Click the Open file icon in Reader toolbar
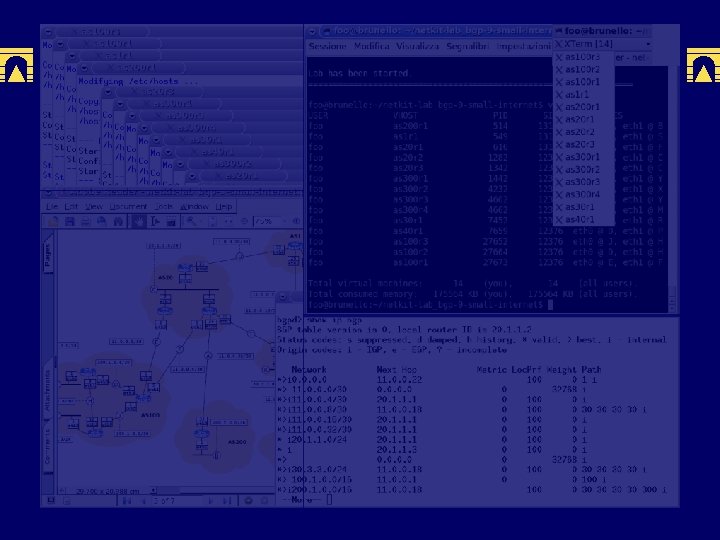720x540 pixels. click(53, 222)
